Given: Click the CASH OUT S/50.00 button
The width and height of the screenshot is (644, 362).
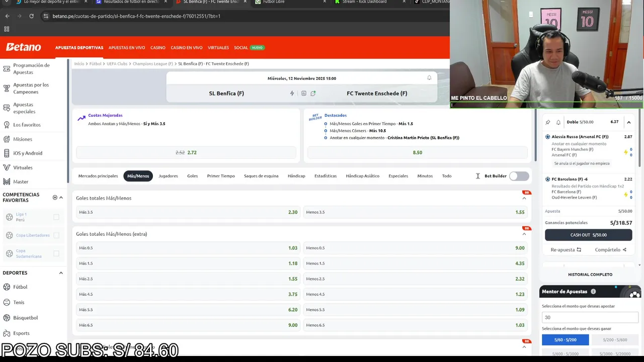Looking at the screenshot, I should tap(588, 235).
